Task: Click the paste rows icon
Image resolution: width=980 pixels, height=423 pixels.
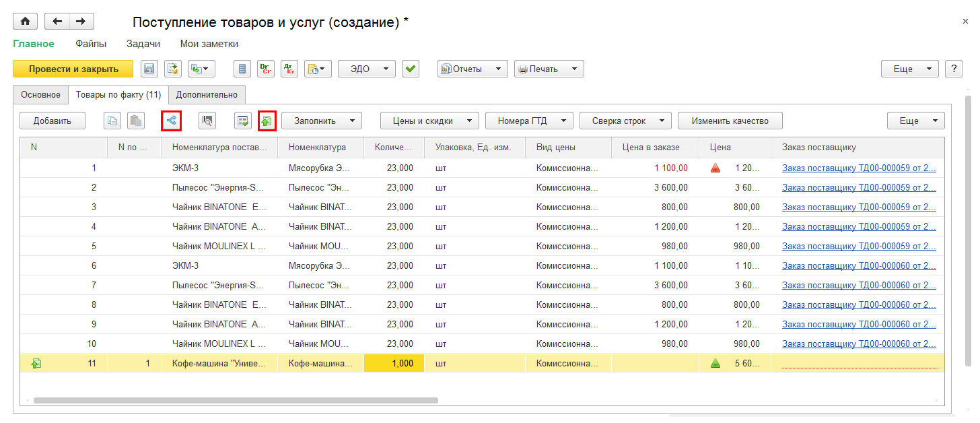Action: [x=136, y=121]
